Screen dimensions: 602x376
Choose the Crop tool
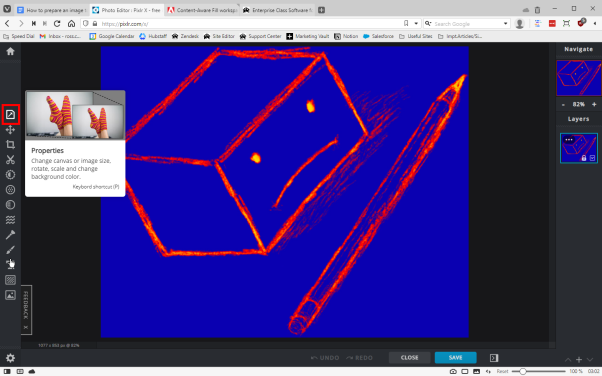[10, 145]
